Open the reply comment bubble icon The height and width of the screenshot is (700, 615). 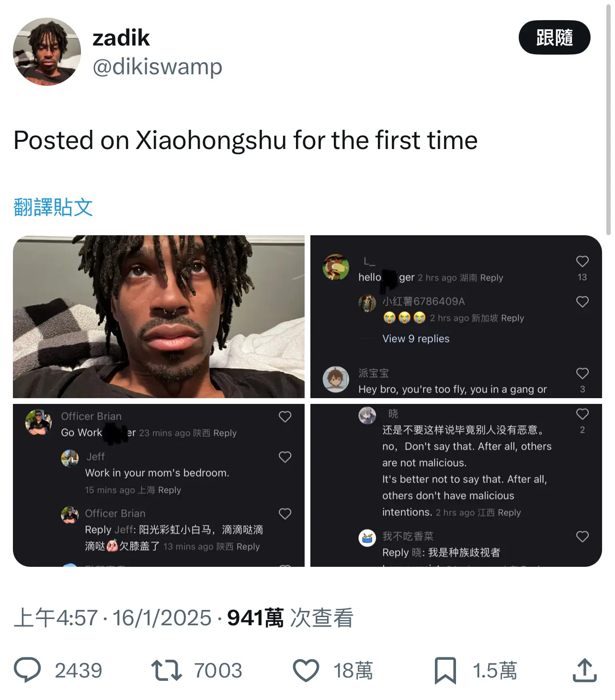pyautogui.click(x=27, y=670)
